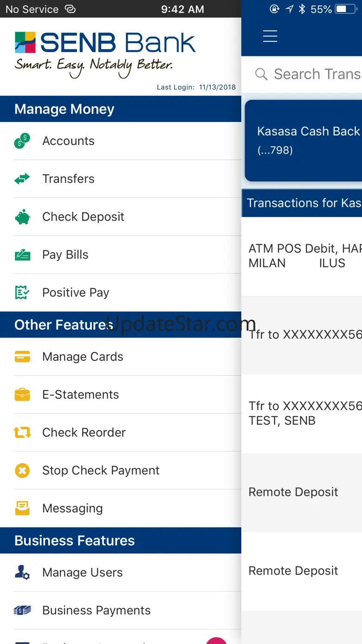Viewport: 362px width, 644px height.
Task: Tap the location arrow status icon
Action: (290, 9)
